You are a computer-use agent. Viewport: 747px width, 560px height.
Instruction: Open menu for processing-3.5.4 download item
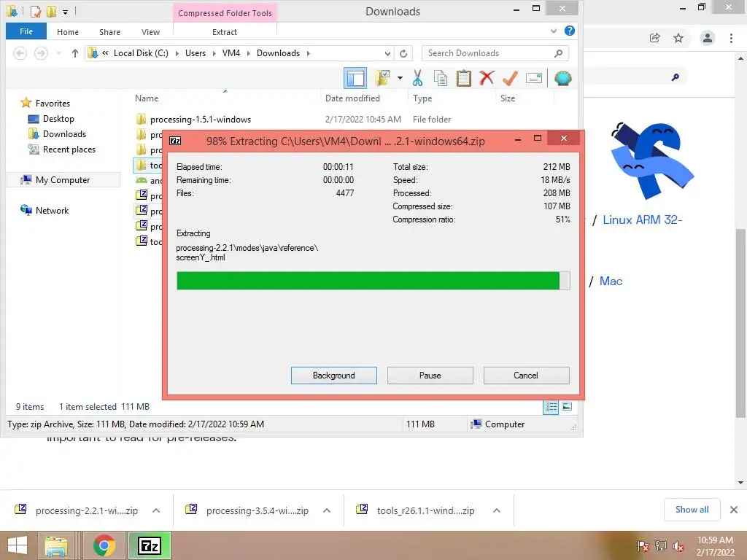(x=327, y=510)
